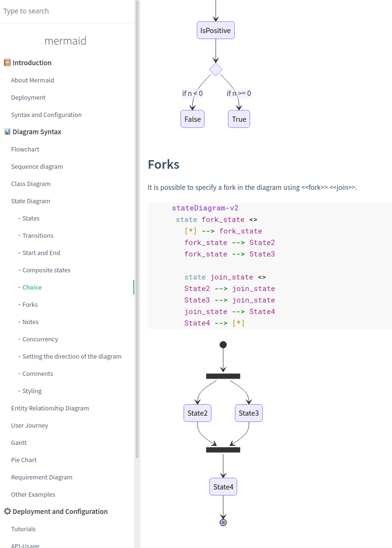Screen dimensions: 392x548
Task: Open the About Mermaid page
Action: pyautogui.click(x=32, y=80)
